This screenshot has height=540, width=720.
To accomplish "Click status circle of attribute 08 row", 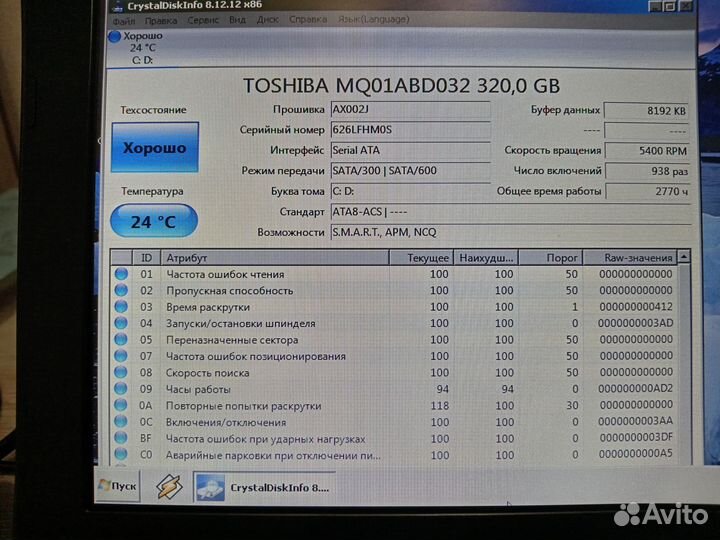I will click(121, 372).
